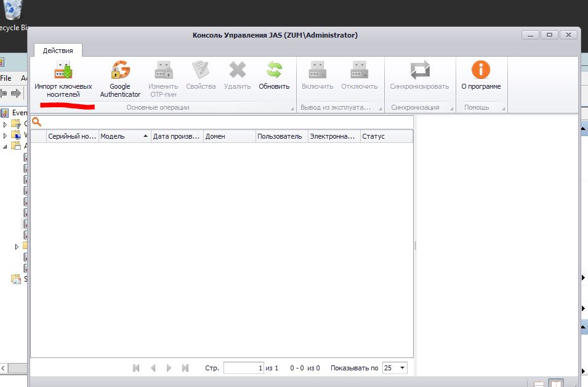
Task: Sort by Модель column header
Action: click(x=124, y=136)
